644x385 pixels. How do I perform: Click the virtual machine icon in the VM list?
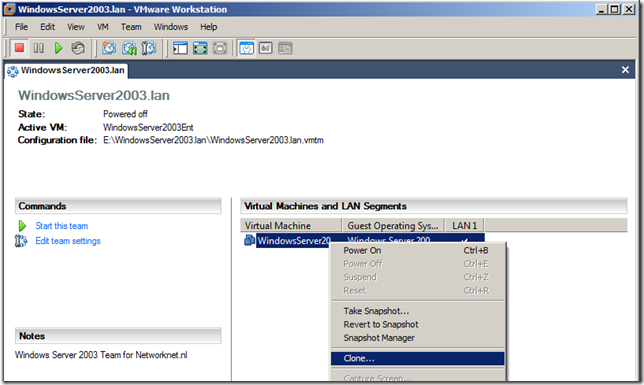click(249, 240)
